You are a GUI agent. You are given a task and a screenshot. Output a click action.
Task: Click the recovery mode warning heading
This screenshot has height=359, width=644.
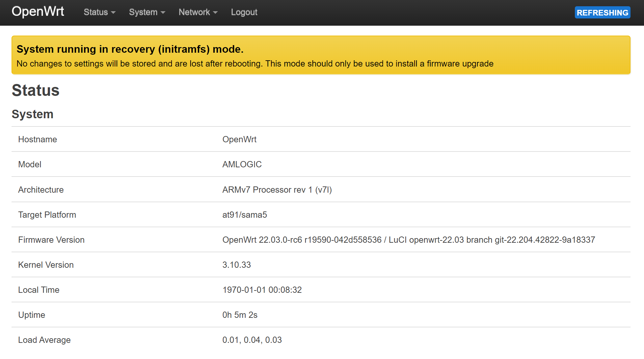(130, 49)
